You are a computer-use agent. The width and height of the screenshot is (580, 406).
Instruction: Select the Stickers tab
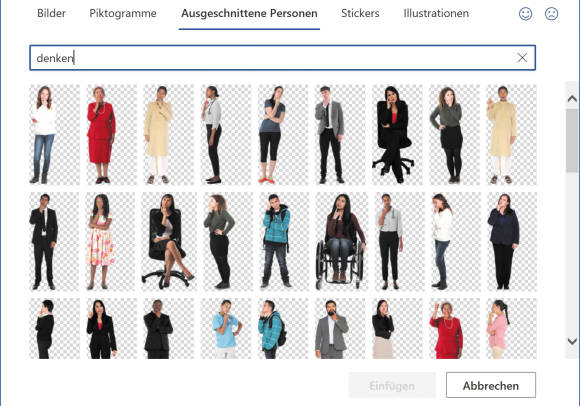pos(360,13)
